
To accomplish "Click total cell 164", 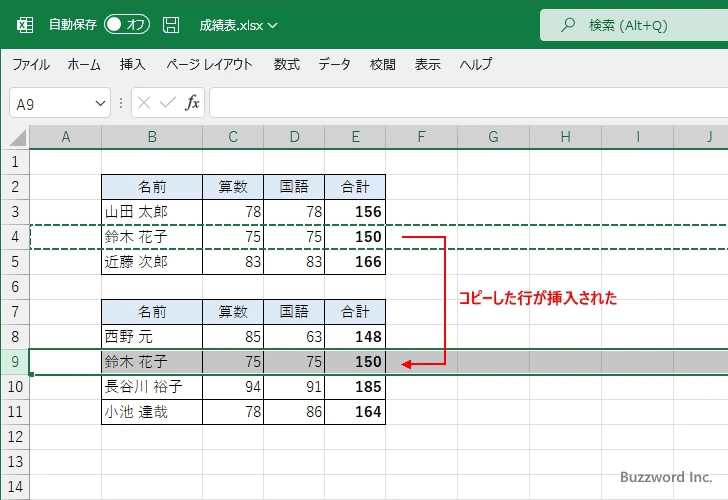I will tap(355, 412).
